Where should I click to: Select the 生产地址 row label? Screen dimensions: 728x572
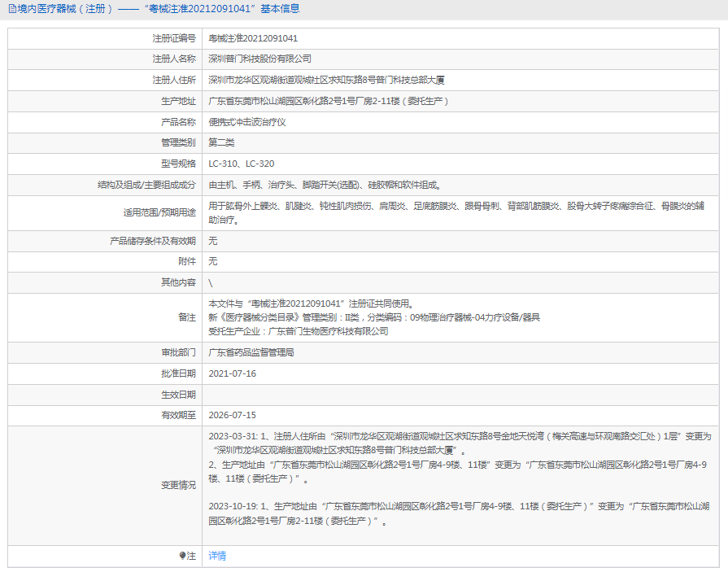coord(178,101)
